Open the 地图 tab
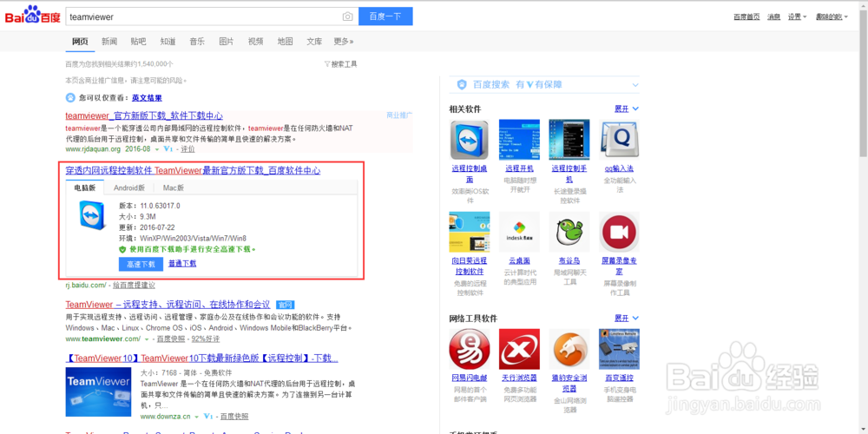 (285, 42)
